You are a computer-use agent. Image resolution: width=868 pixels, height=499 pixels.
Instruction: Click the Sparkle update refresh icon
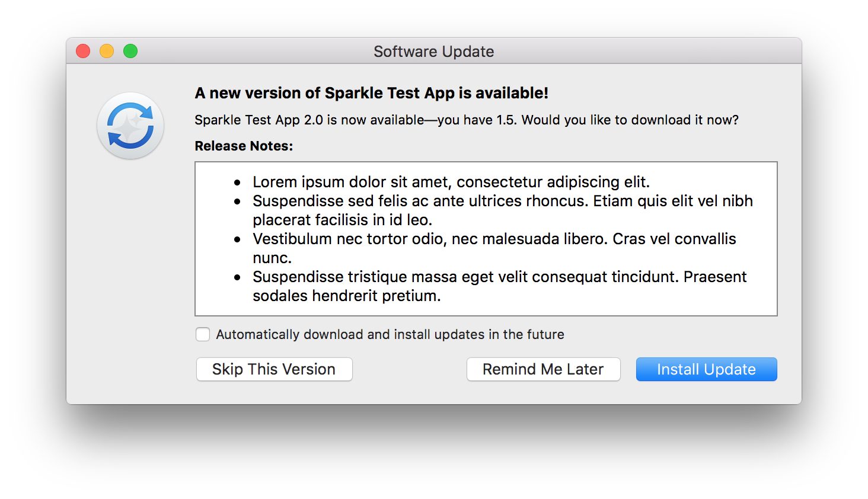click(x=130, y=125)
